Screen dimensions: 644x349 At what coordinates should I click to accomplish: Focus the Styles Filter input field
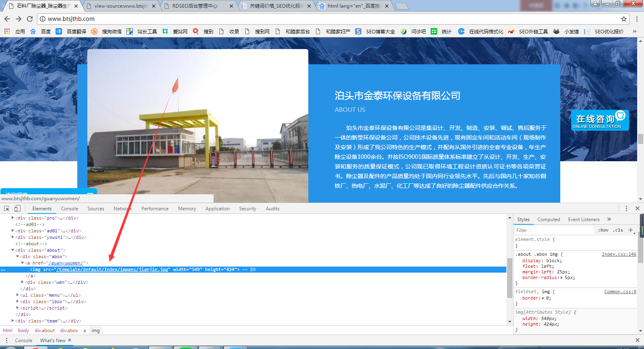click(554, 230)
